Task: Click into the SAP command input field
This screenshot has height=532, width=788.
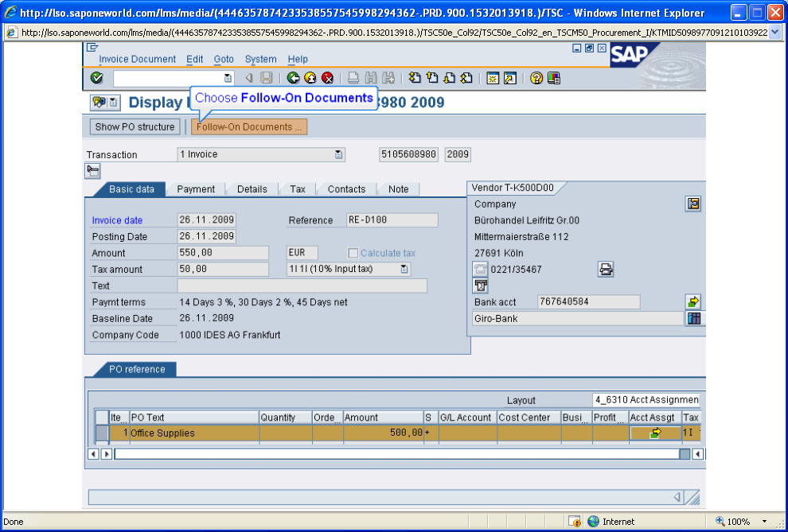Action: pos(169,78)
